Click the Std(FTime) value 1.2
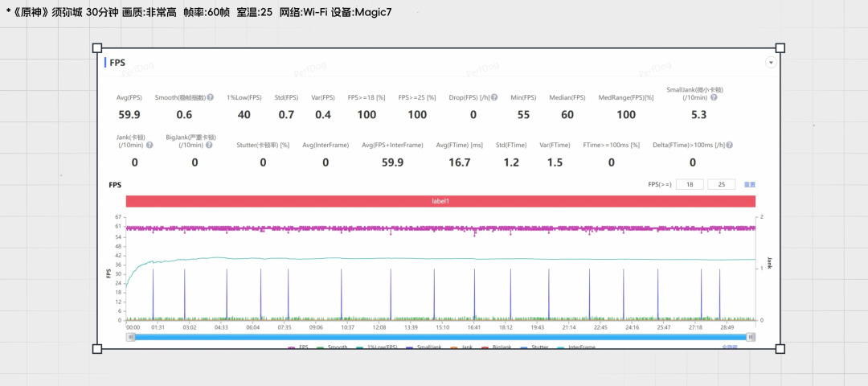Screen dimensions: 868x386 pyautogui.click(x=510, y=162)
